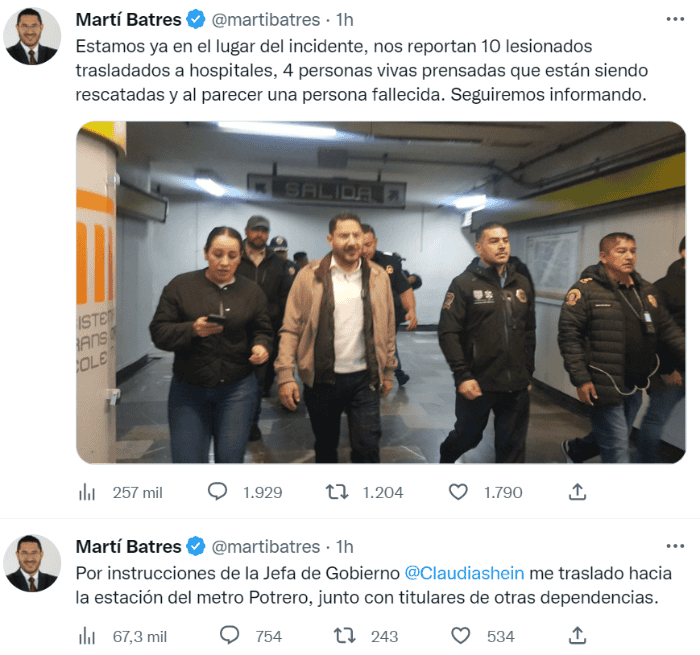Retweet the second tweet with 243 retweets

tap(345, 636)
